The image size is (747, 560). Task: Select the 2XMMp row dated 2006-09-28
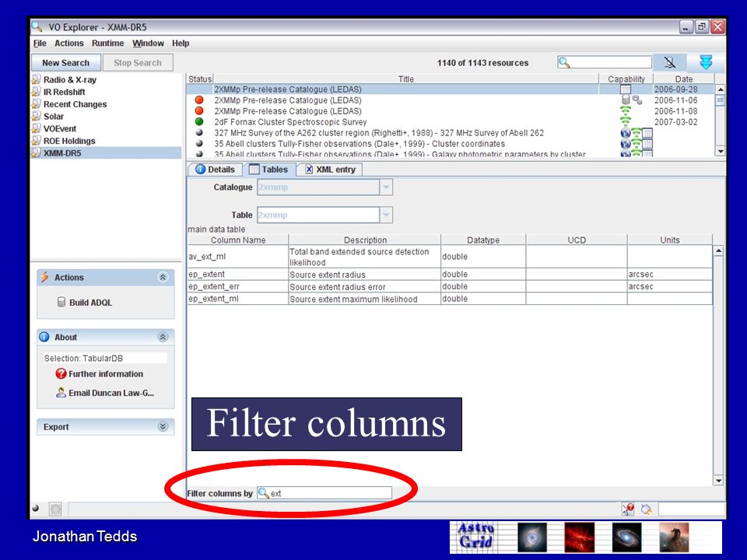click(451, 89)
